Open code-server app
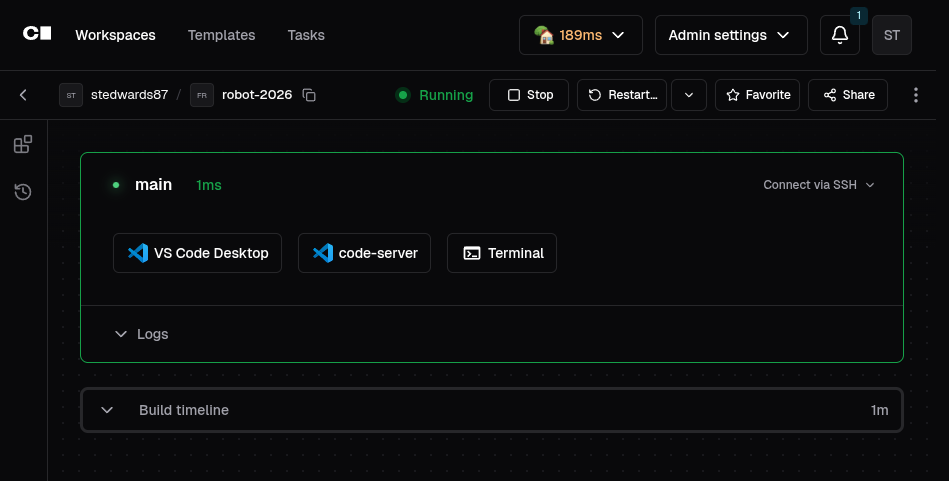The width and height of the screenshot is (949, 481). (364, 253)
